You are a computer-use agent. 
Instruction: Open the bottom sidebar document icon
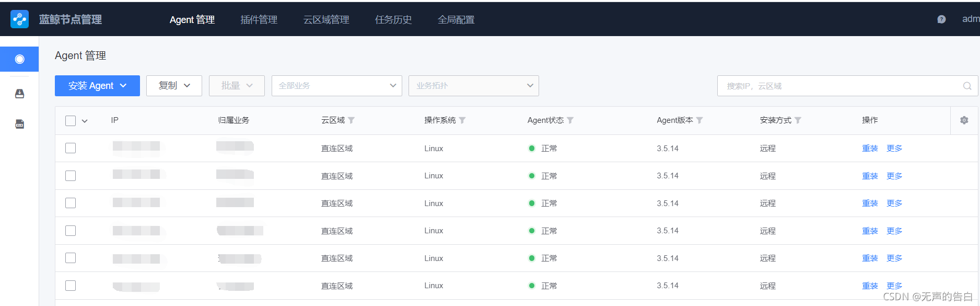(x=19, y=124)
